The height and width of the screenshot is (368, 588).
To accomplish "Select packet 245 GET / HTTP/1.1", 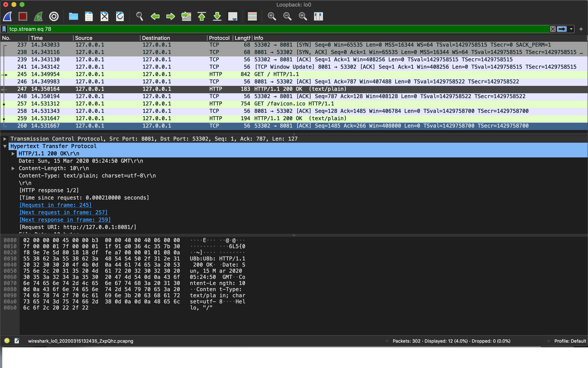I will pos(294,74).
